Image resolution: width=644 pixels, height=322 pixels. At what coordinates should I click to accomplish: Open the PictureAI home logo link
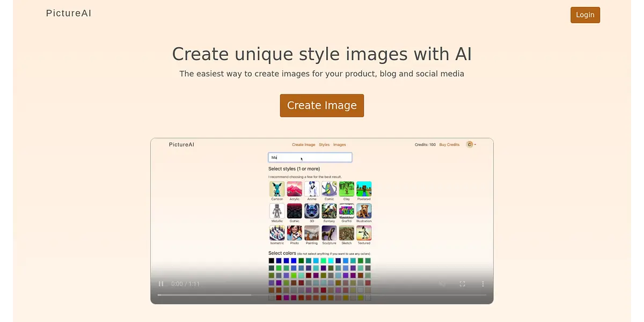[x=69, y=13]
